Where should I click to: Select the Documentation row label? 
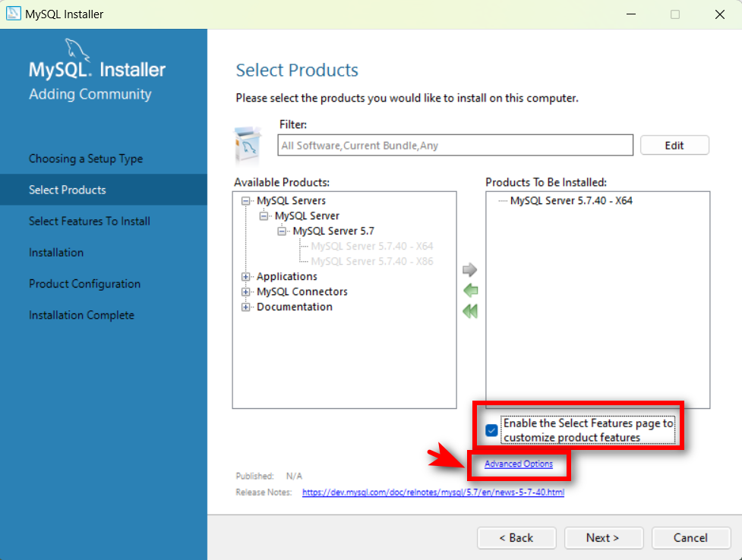pyautogui.click(x=295, y=307)
